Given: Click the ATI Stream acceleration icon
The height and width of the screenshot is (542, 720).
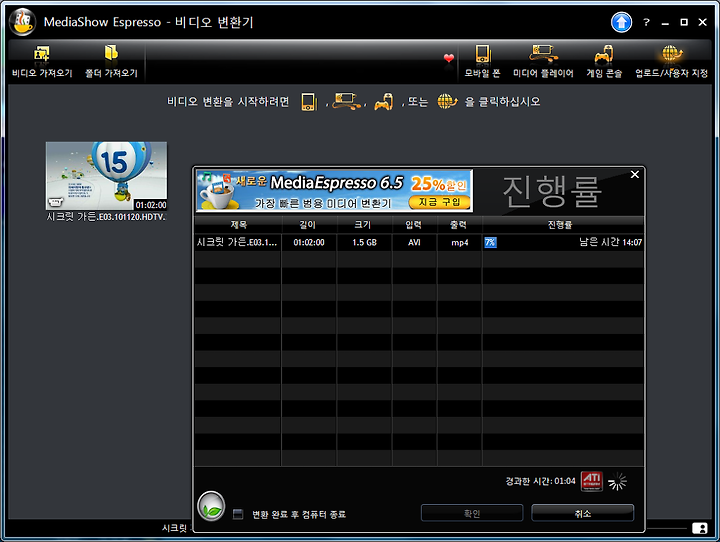Looking at the screenshot, I should point(591,481).
